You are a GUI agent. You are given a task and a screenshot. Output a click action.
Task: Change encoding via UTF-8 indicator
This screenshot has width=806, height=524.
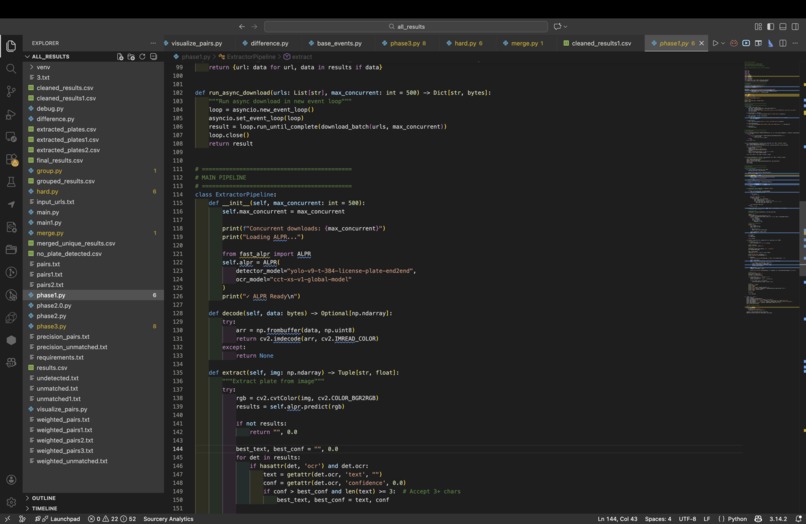click(687, 519)
